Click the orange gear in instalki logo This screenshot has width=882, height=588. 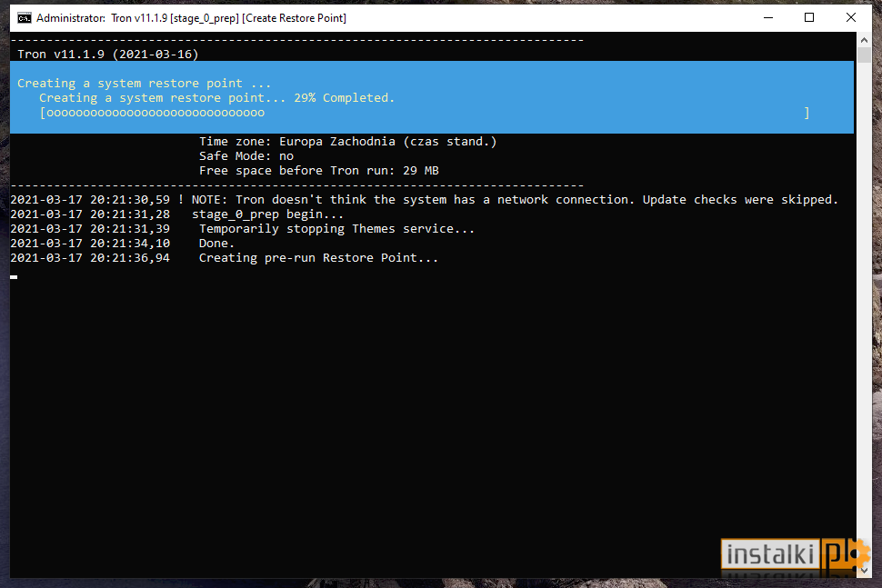tap(857, 553)
